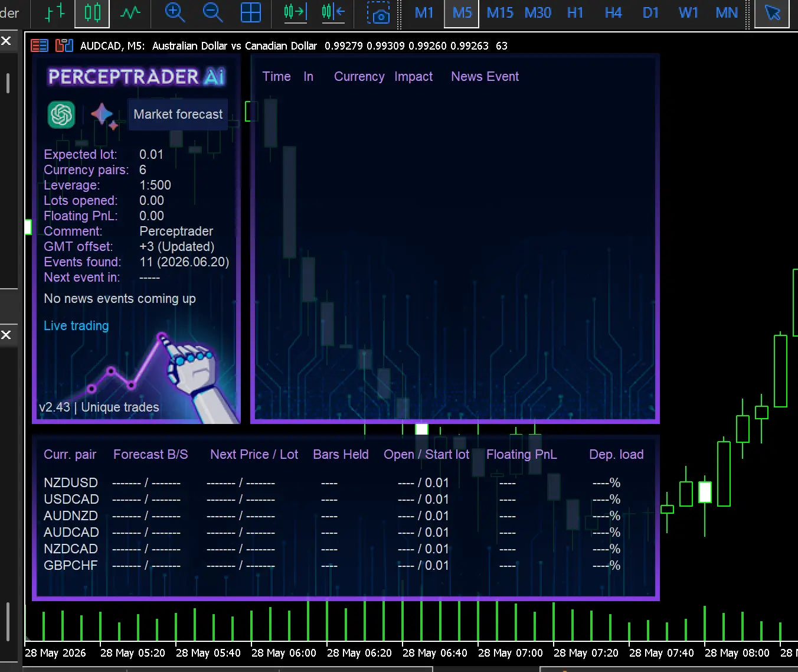Click the Floating PnL table header
Image resolution: width=798 pixels, height=672 pixels.
pos(521,454)
